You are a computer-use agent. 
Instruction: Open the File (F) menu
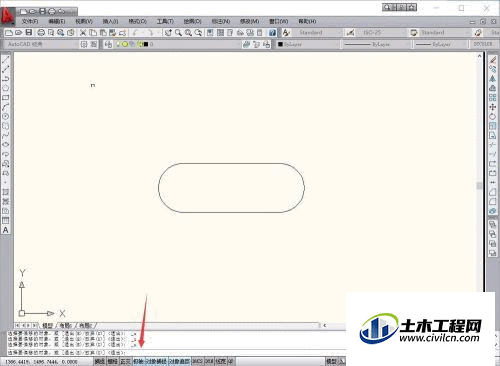30,21
